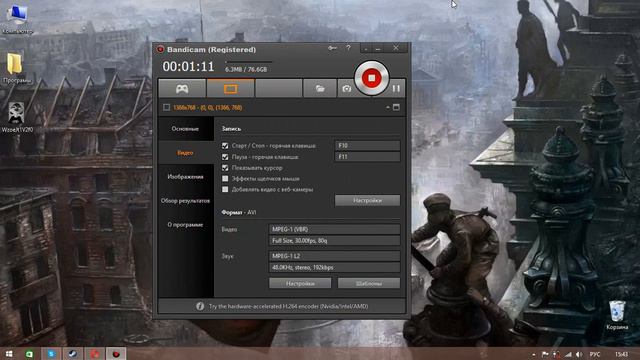This screenshot has height=360, width=640.
Task: Click the F10 hotkey field
Action: click(x=367, y=145)
